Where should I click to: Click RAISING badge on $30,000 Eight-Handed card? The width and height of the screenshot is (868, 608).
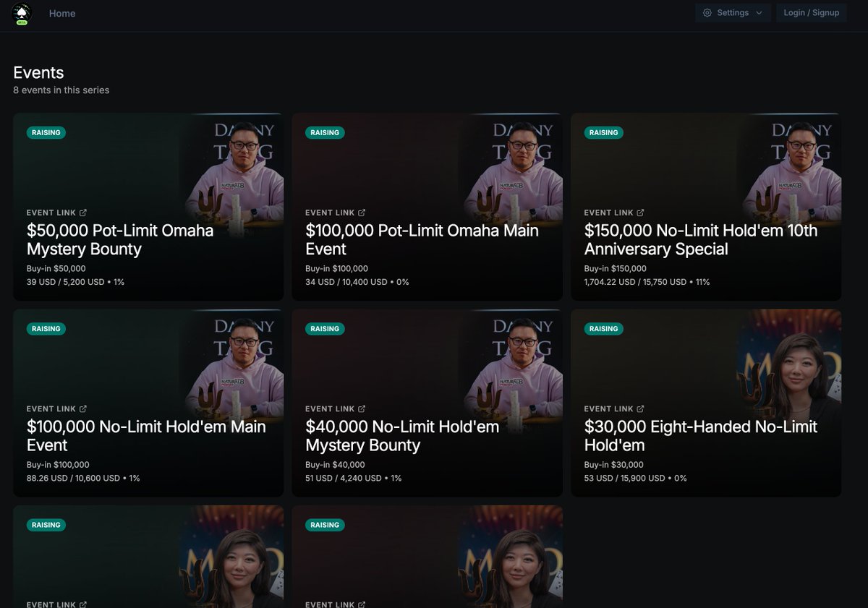click(x=604, y=328)
